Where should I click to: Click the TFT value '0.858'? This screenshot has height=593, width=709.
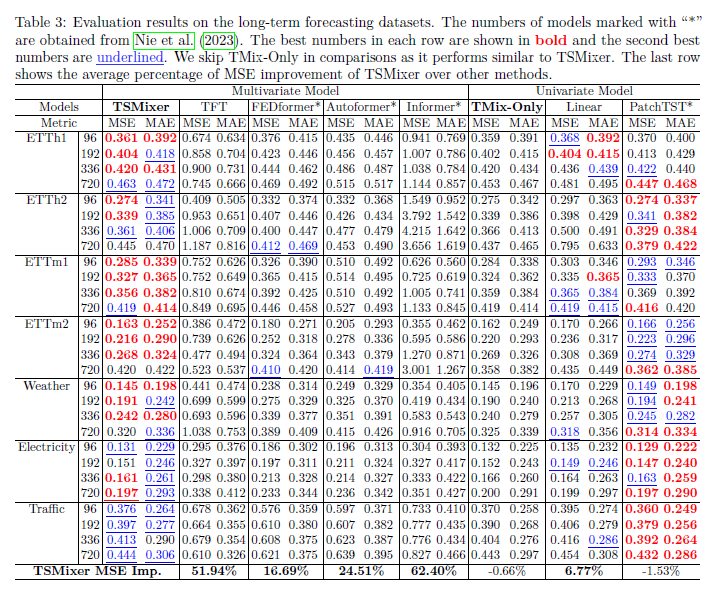click(x=196, y=154)
